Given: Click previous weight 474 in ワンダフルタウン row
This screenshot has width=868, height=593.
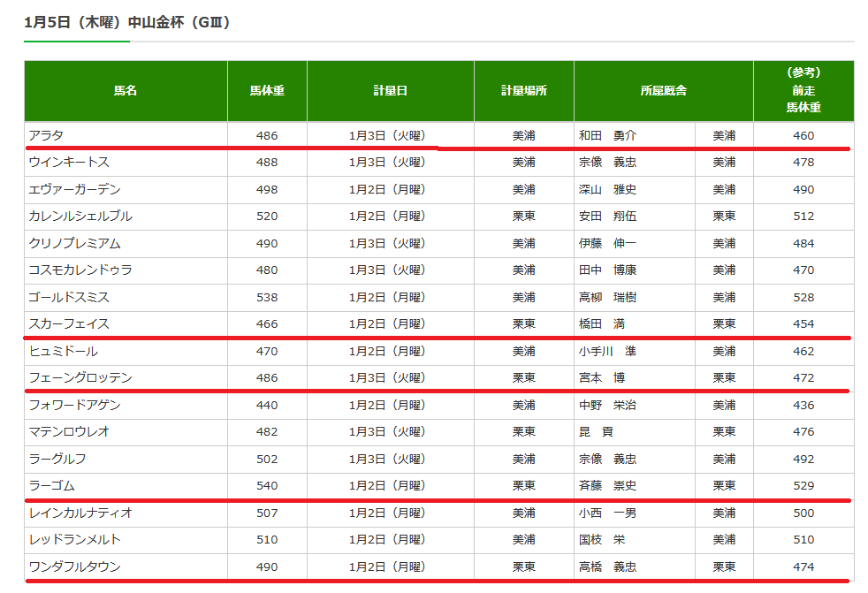Looking at the screenshot, I should (803, 567).
